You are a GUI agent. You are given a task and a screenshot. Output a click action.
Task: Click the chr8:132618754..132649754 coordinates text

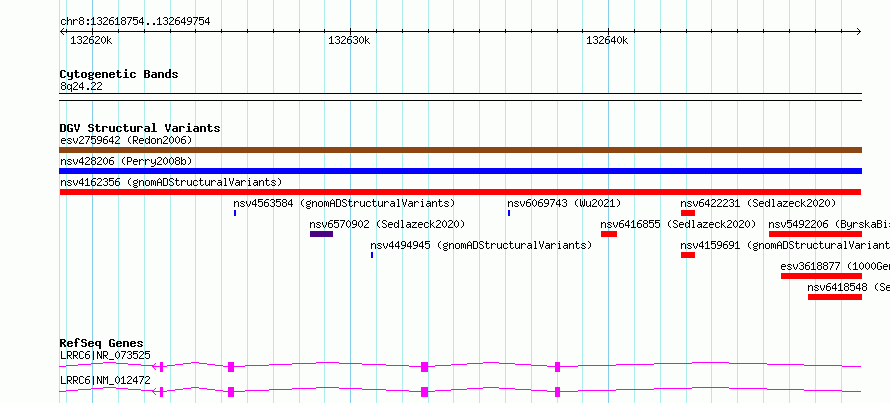pos(135,22)
